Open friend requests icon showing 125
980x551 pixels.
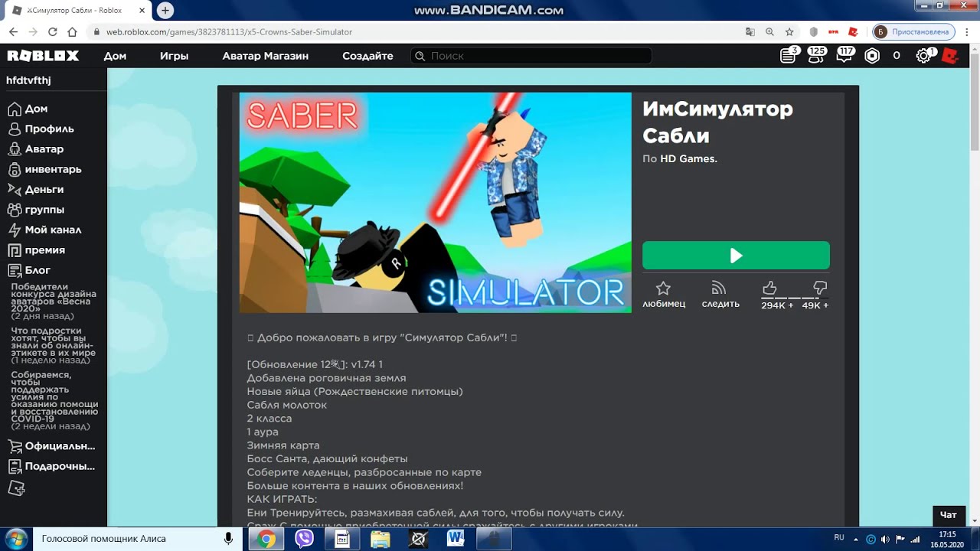816,54
